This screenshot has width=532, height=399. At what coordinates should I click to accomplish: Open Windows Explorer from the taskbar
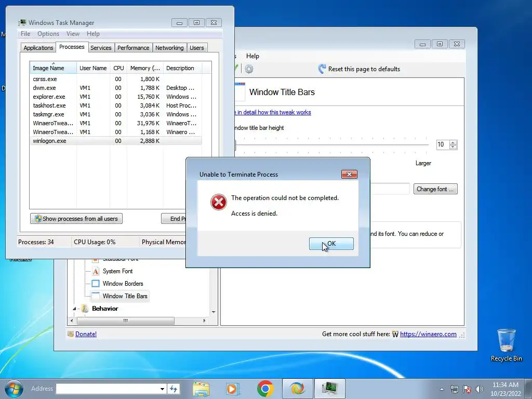pos(201,389)
